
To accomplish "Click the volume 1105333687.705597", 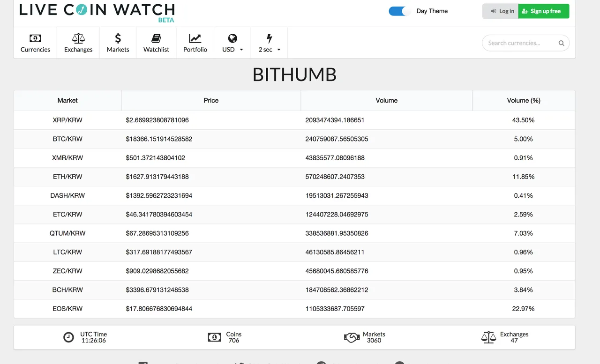I will [335, 308].
